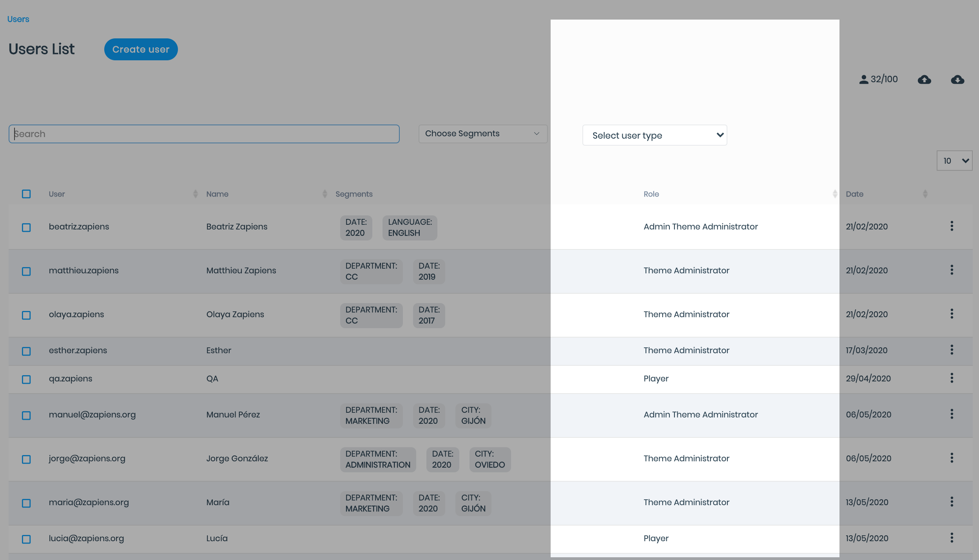Open actions menu for beatriz.zapiens row
The height and width of the screenshot is (560, 979).
pos(952,226)
